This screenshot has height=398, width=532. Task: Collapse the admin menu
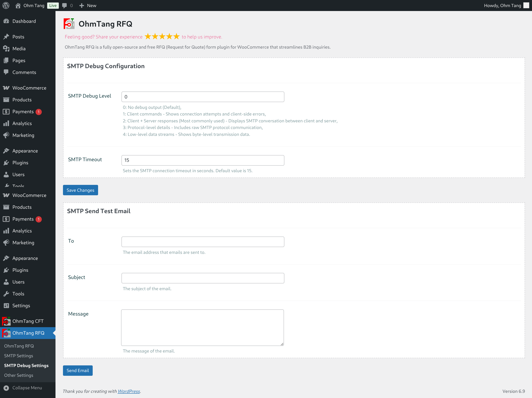6,388
